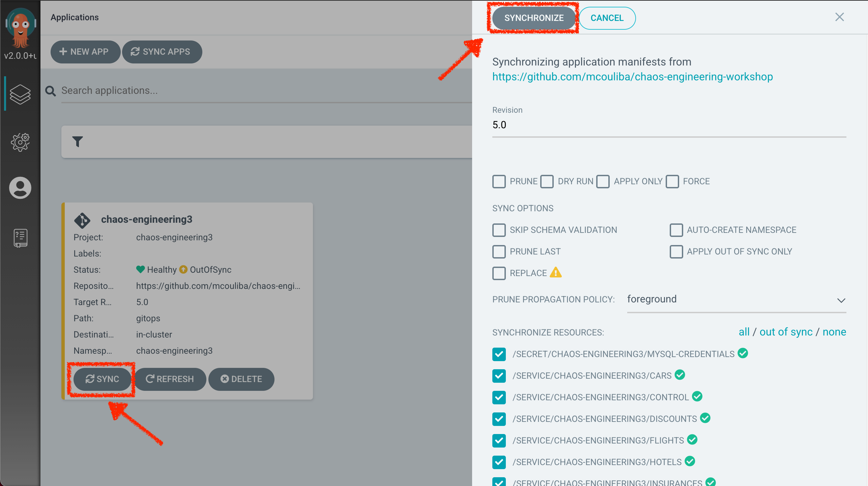
Task: Open NEW APP creation dialog
Action: point(84,51)
